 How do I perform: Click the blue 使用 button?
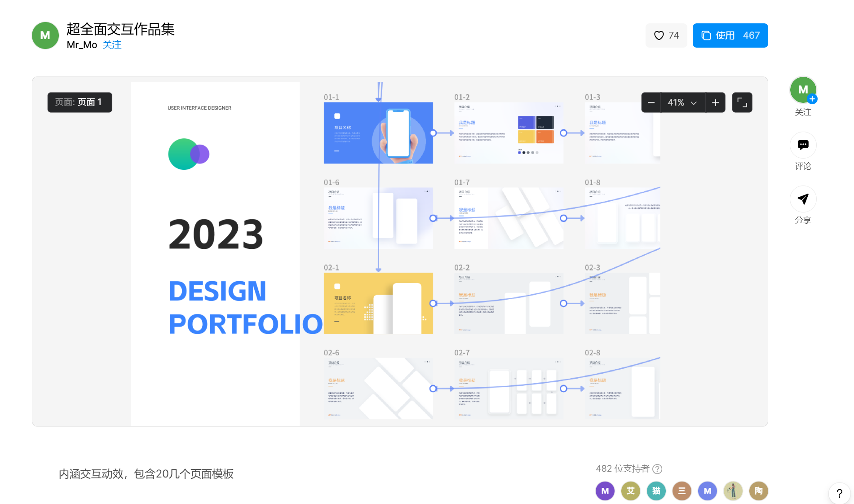point(730,35)
